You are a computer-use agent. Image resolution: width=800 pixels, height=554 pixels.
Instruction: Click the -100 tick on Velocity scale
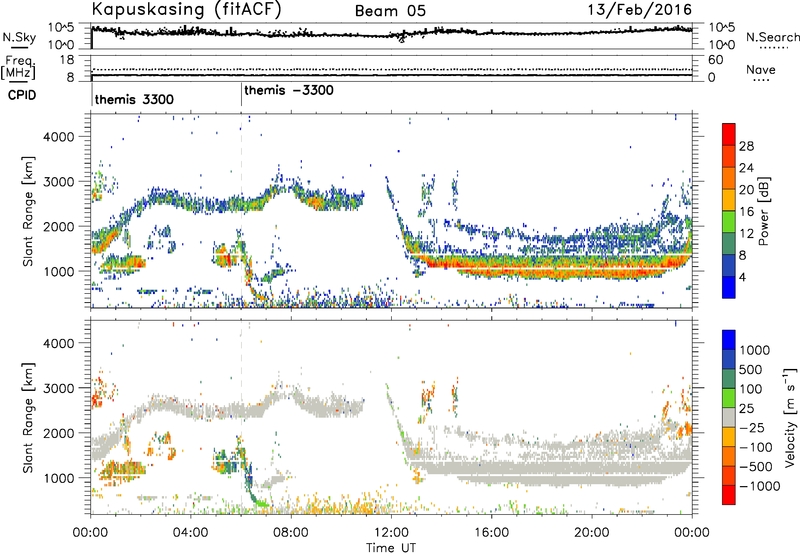tap(756, 447)
